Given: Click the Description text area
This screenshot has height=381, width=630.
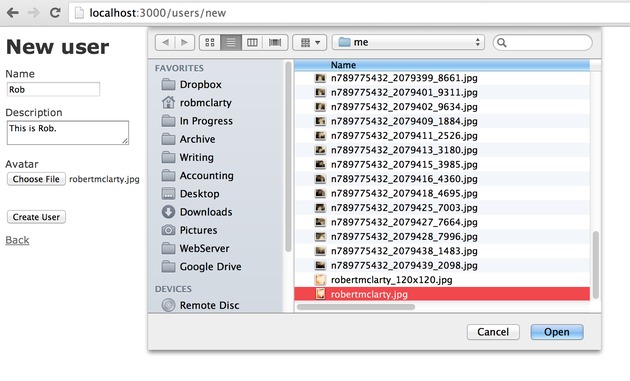Looking at the screenshot, I should tap(68, 133).
